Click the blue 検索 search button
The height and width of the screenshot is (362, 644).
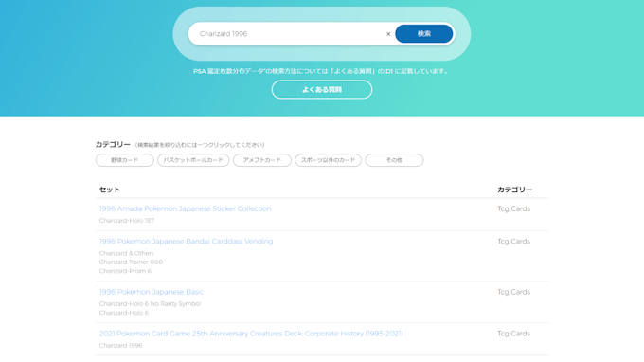[x=424, y=34]
